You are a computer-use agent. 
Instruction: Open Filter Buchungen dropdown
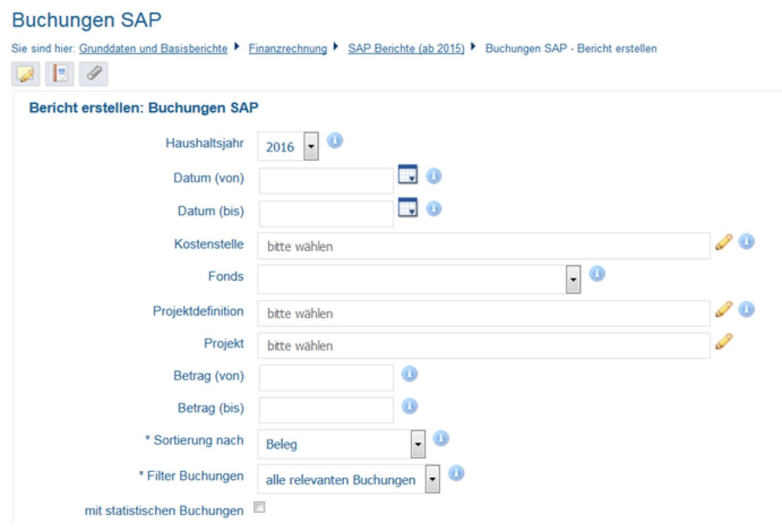(349, 479)
